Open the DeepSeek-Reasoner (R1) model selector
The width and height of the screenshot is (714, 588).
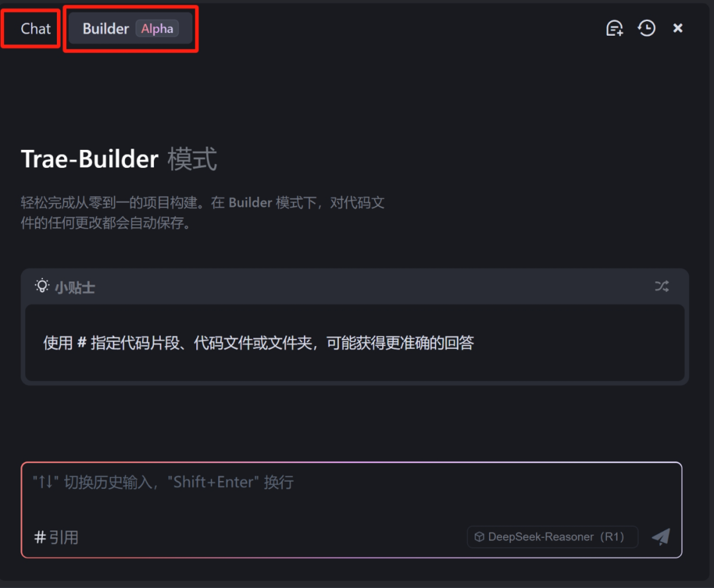pyautogui.click(x=552, y=537)
